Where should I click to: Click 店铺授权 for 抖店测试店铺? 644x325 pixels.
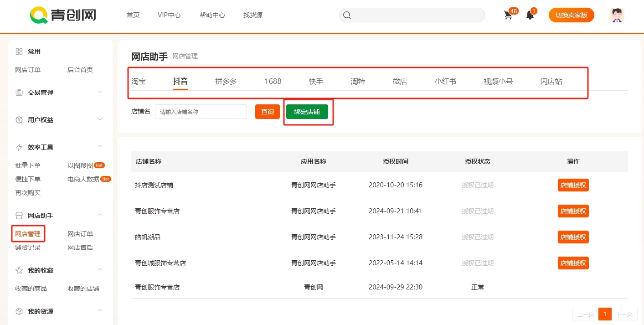tap(573, 185)
